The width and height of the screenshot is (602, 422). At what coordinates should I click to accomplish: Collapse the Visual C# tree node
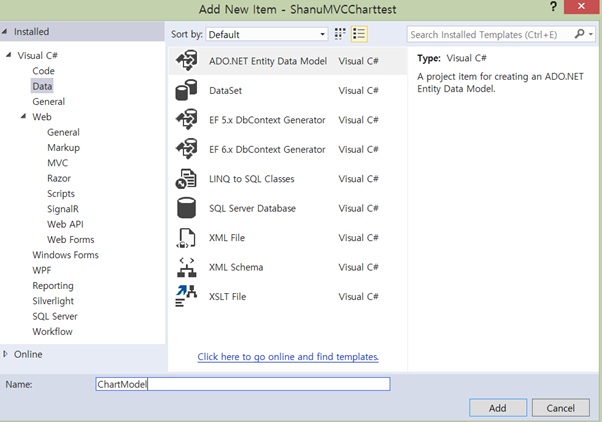9,56
